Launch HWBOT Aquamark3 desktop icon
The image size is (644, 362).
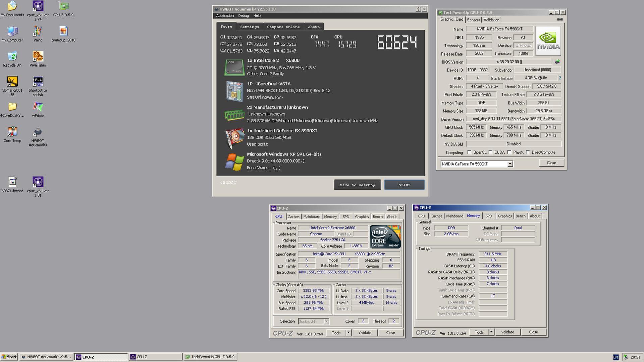click(x=38, y=136)
